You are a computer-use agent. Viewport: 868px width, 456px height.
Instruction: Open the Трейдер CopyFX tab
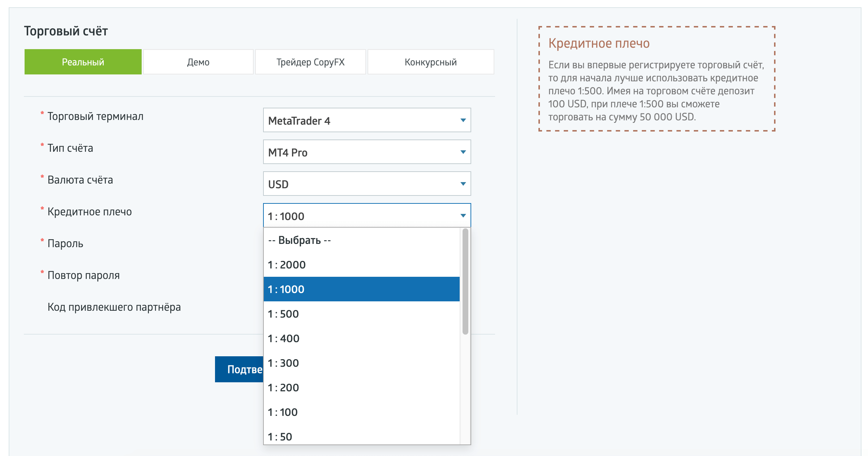310,62
